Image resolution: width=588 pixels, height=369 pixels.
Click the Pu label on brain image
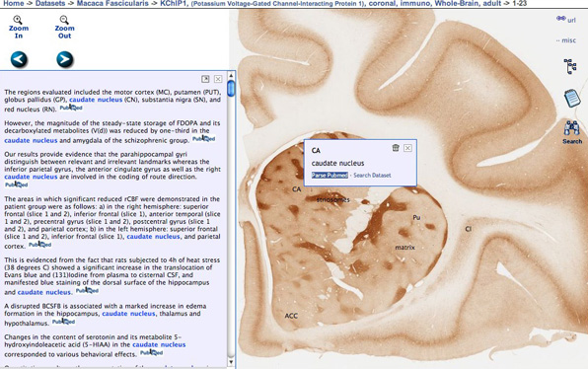point(416,217)
